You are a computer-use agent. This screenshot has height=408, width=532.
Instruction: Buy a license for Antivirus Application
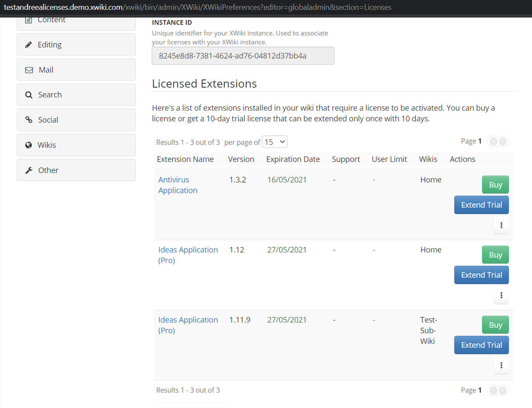495,185
